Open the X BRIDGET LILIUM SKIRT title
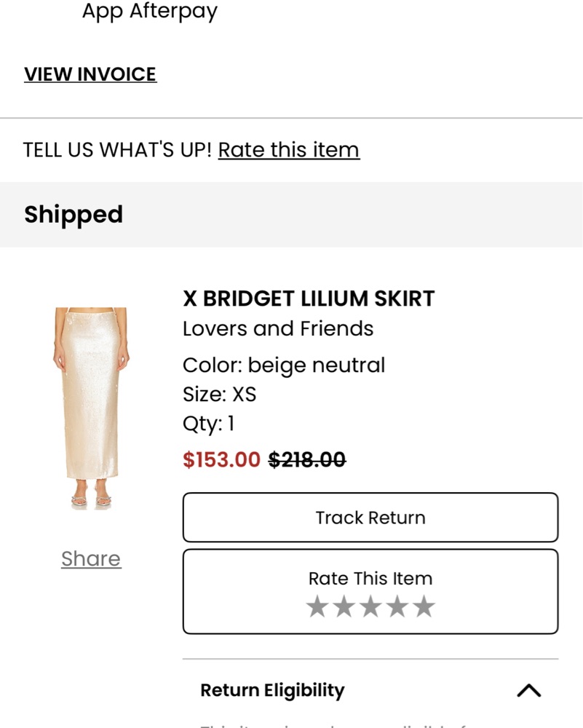The height and width of the screenshot is (728, 583). 309,298
